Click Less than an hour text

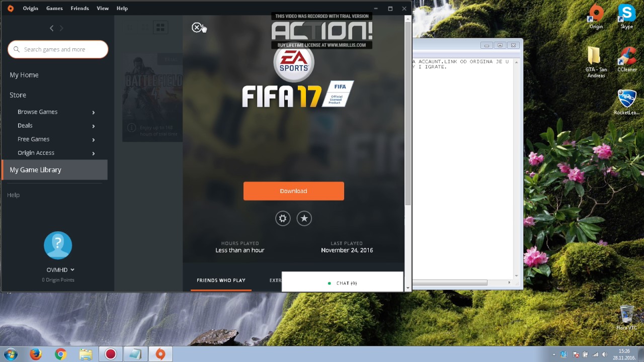coord(239,250)
